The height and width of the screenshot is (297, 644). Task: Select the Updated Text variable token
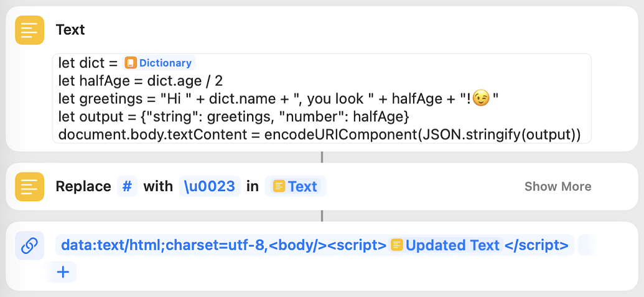click(x=446, y=245)
